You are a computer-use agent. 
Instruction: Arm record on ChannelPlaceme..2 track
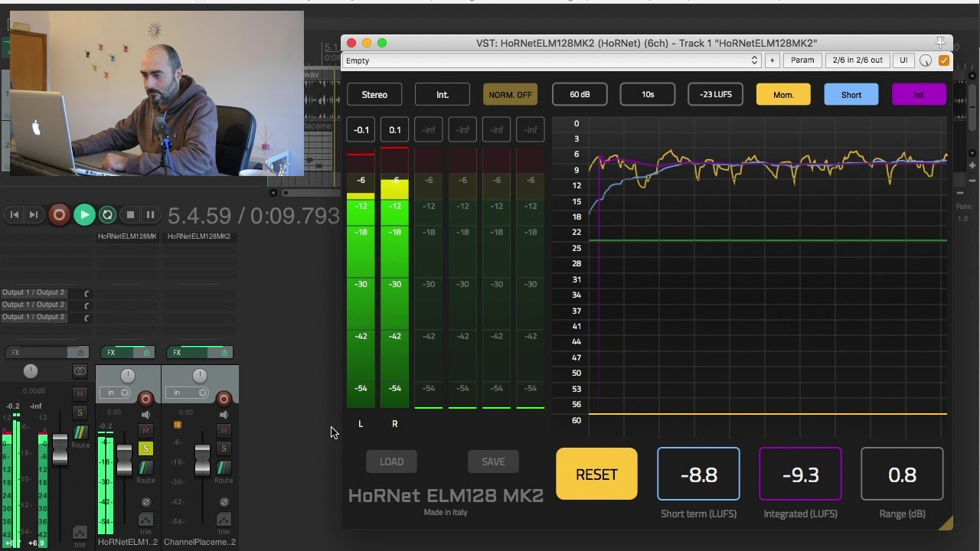pos(224,399)
